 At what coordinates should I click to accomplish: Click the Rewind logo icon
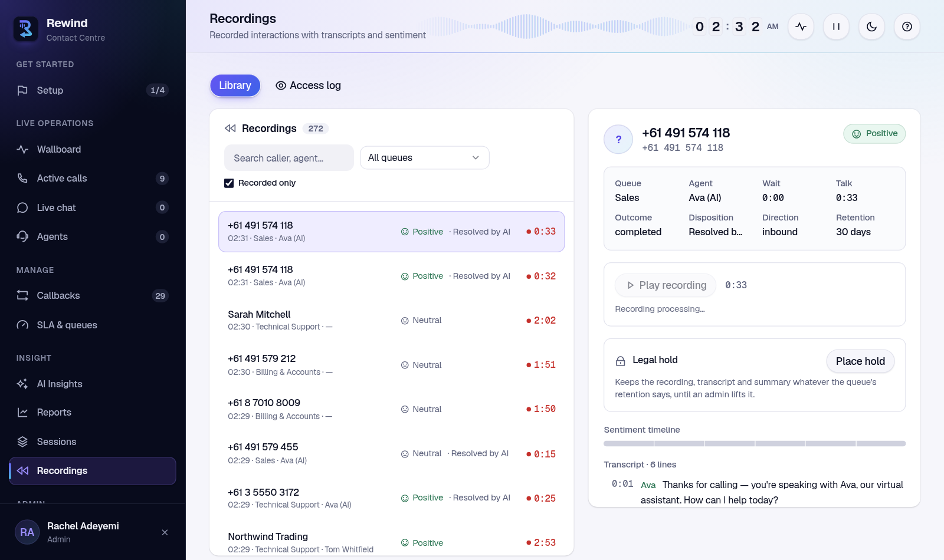26,29
